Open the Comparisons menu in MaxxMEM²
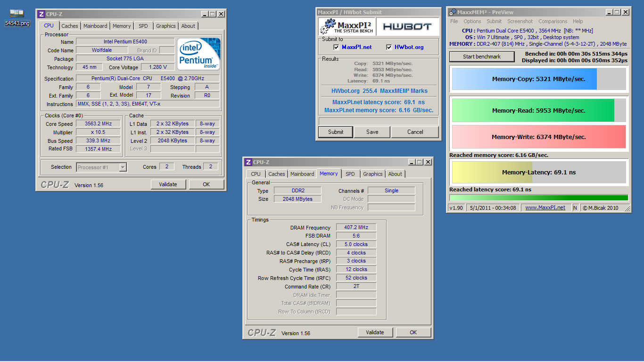Viewport: 644px width, 362px height. tap(553, 21)
